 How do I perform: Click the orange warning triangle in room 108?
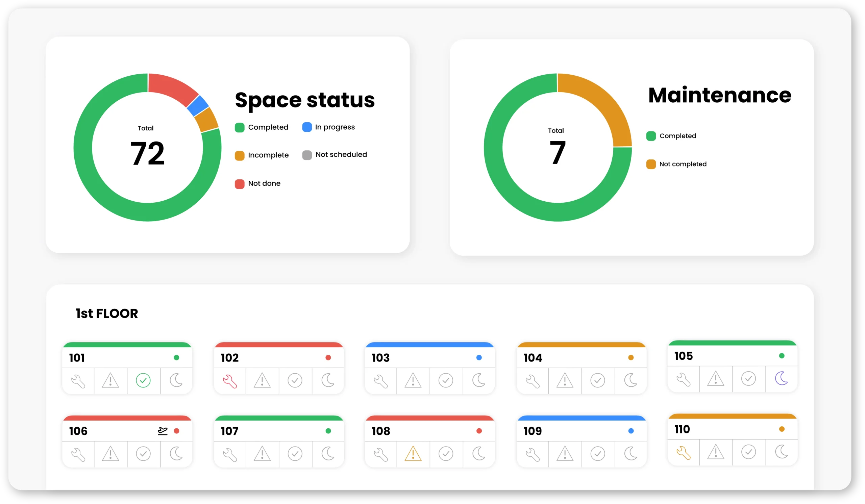(413, 453)
